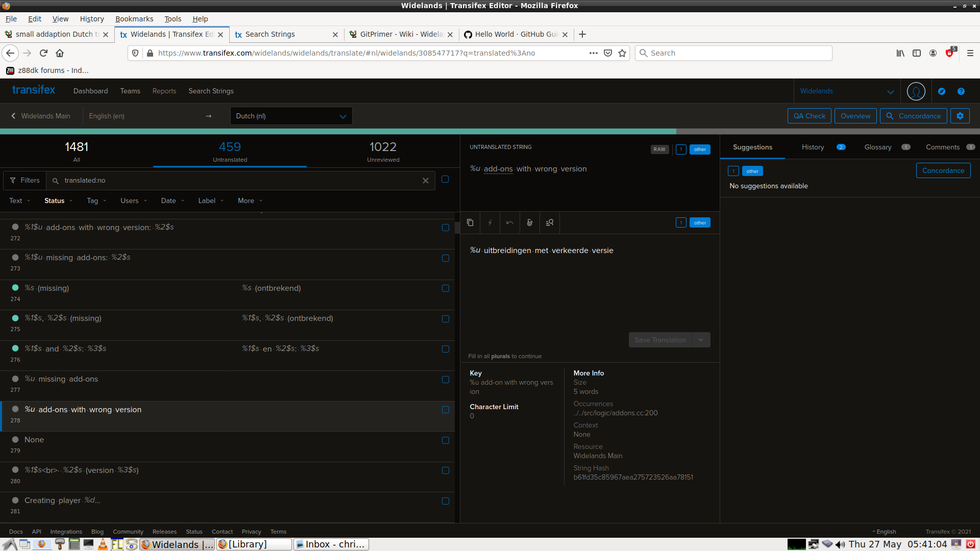
Task: Tick the checkbox for '%s (missing)' row
Action: pyautogui.click(x=446, y=289)
